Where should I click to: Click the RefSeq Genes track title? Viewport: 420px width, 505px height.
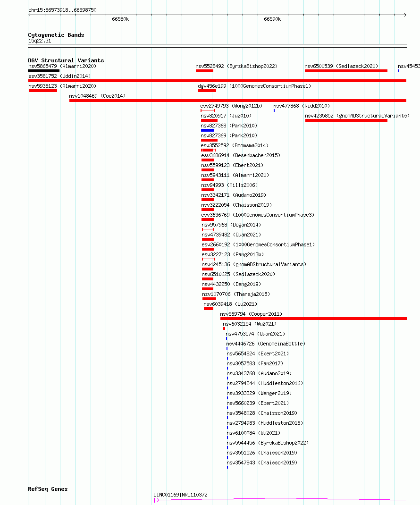[48, 489]
